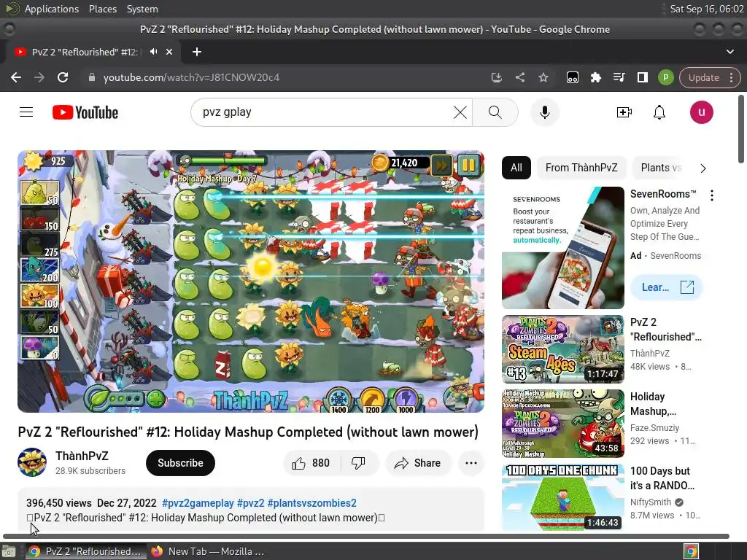Image resolution: width=747 pixels, height=560 pixels.
Task: Close the PvZ 2 YouTube tab
Action: coord(169,52)
